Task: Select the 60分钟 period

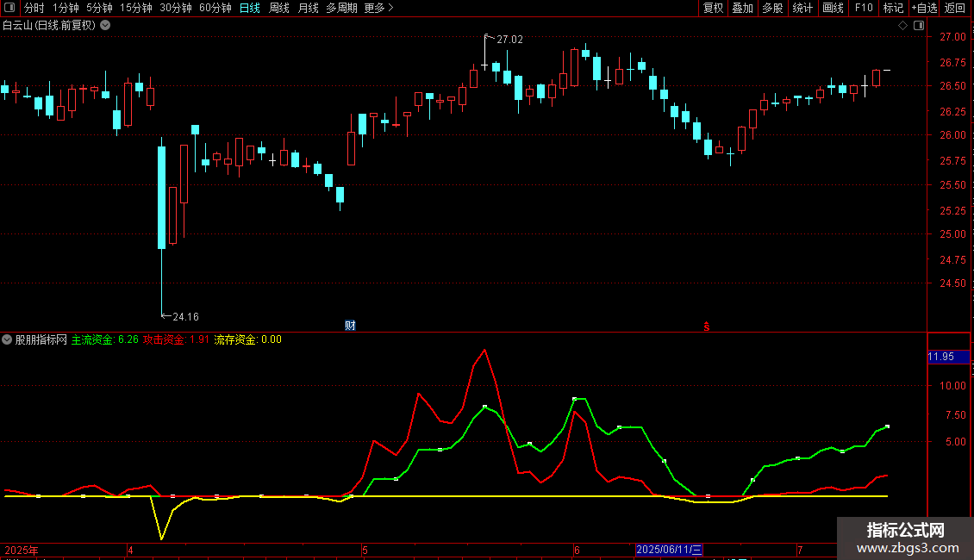Action: coord(215,8)
